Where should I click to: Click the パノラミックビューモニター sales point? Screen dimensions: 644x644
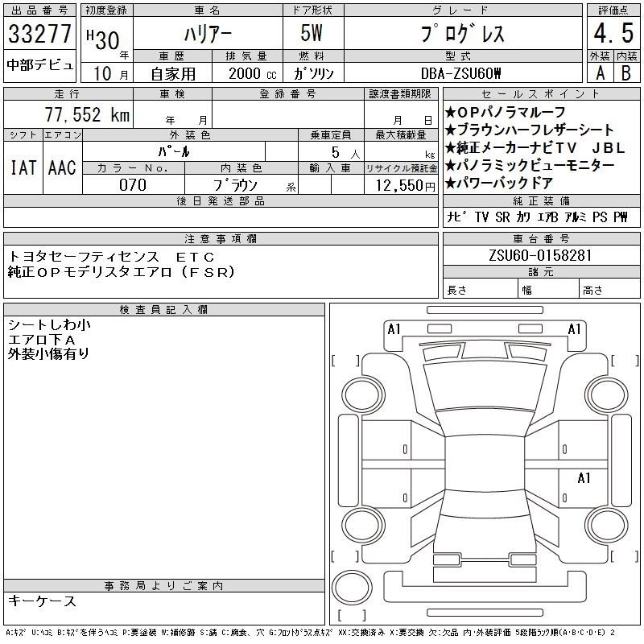(530, 165)
